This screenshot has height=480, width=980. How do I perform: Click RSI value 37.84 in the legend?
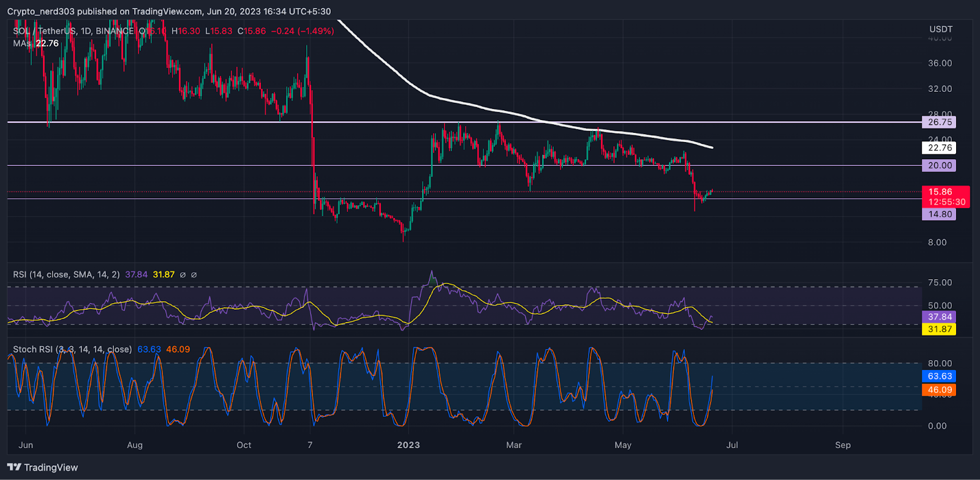coord(136,275)
